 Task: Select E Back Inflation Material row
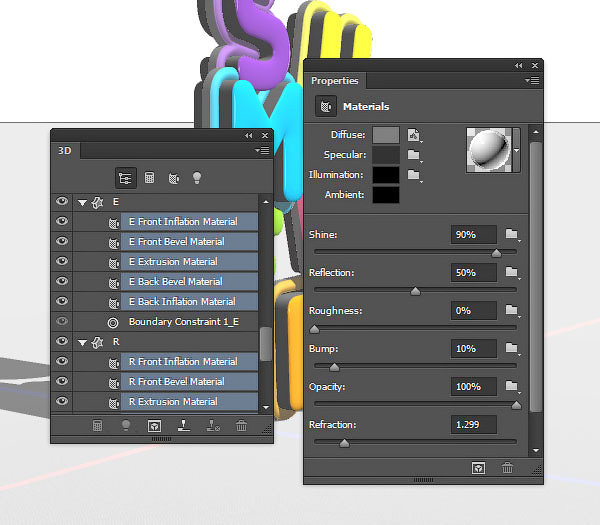(189, 302)
